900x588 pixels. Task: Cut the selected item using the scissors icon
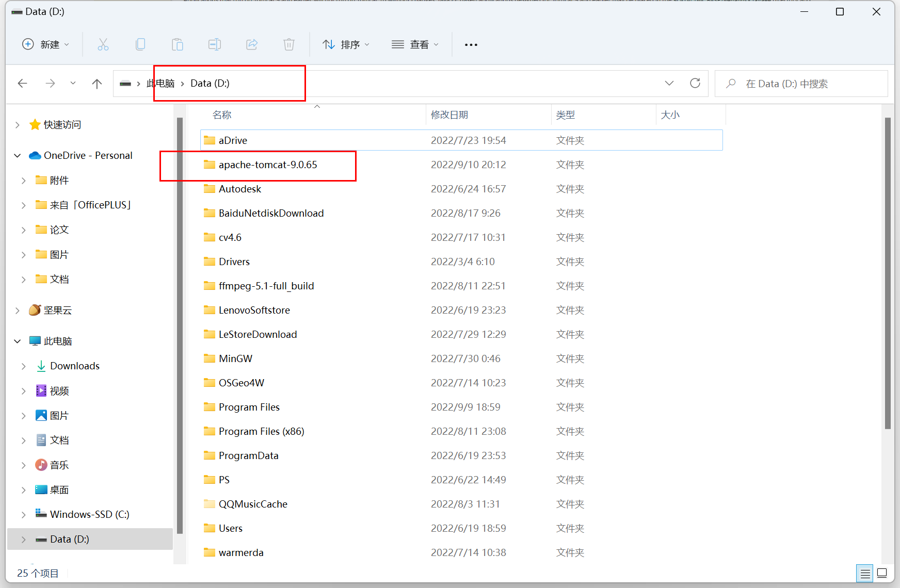(x=103, y=44)
